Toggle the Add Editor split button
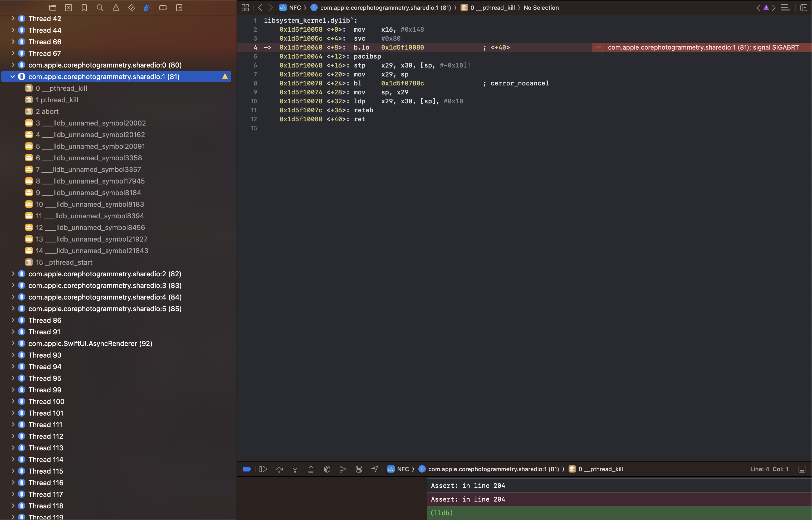The width and height of the screenshot is (812, 520). pos(804,7)
